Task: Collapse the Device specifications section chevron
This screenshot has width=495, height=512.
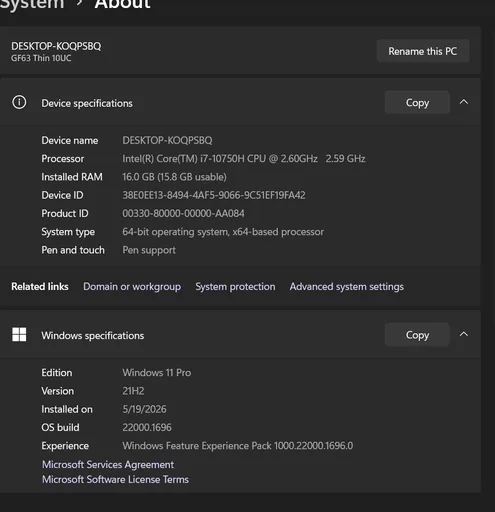Action: pyautogui.click(x=464, y=102)
